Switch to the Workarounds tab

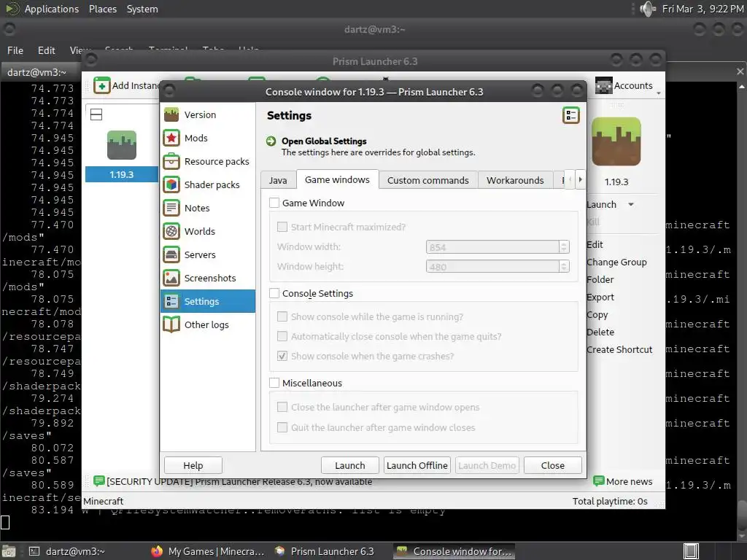click(x=515, y=181)
